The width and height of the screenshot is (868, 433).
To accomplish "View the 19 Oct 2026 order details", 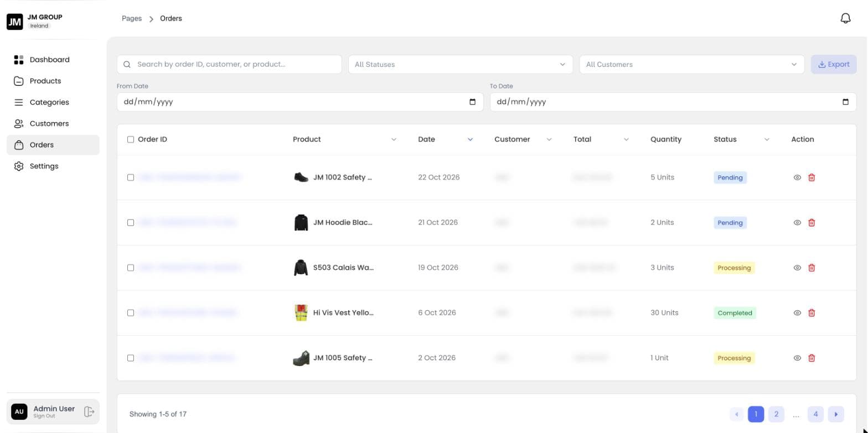I will click(x=797, y=268).
